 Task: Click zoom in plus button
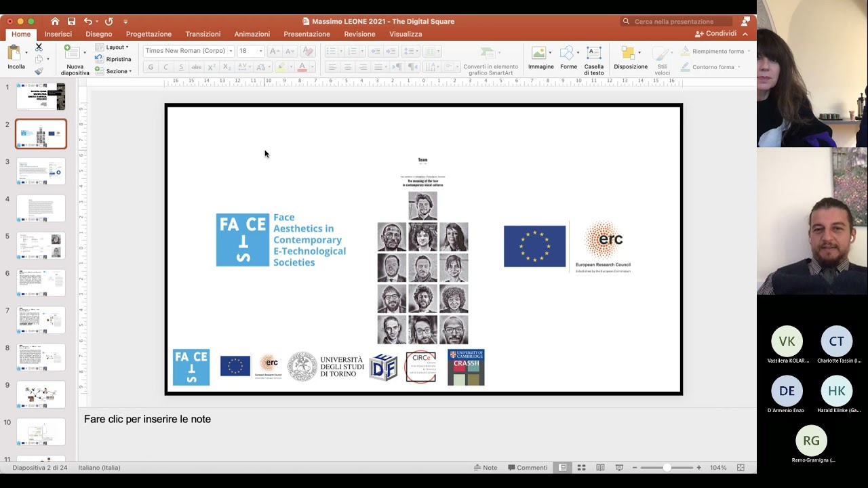point(699,468)
